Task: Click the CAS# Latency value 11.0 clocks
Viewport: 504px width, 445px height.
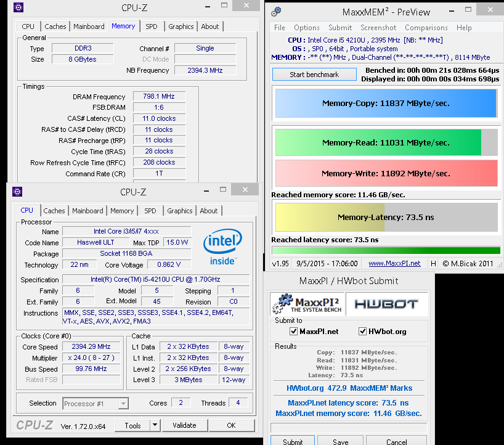Action: click(x=159, y=118)
